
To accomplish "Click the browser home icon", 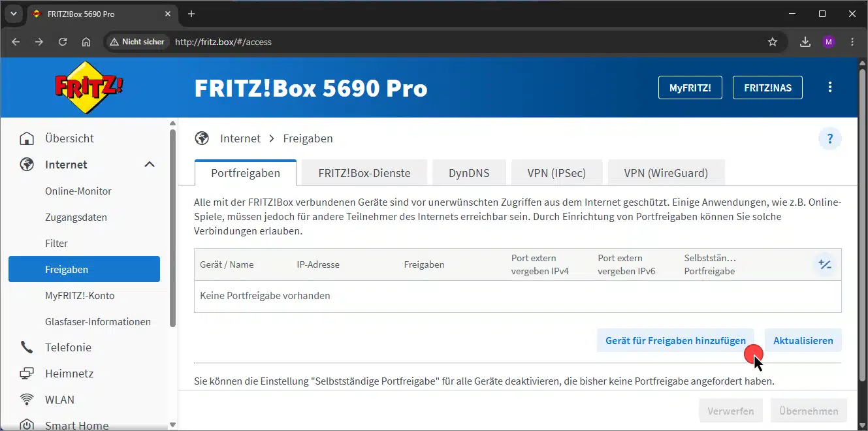I will (86, 42).
